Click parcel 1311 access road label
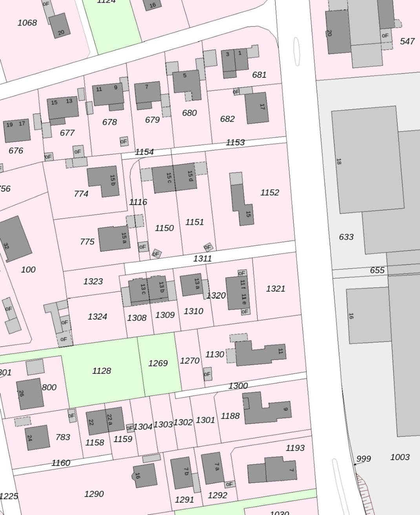Image resolution: width=420 pixels, height=515 pixels. (x=202, y=258)
